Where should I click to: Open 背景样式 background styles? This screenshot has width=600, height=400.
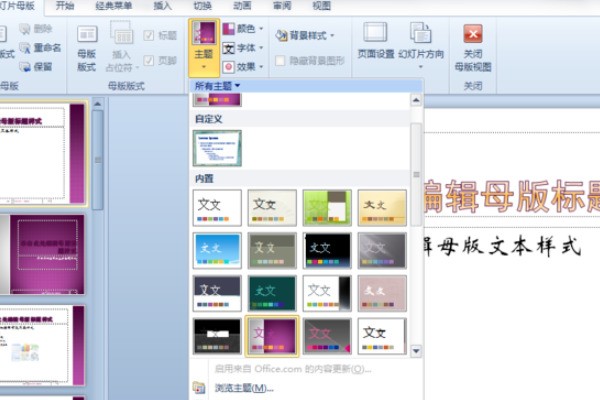tap(304, 36)
